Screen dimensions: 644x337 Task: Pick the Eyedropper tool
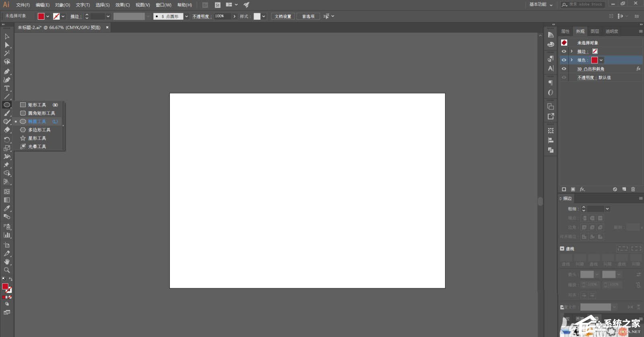(7, 209)
